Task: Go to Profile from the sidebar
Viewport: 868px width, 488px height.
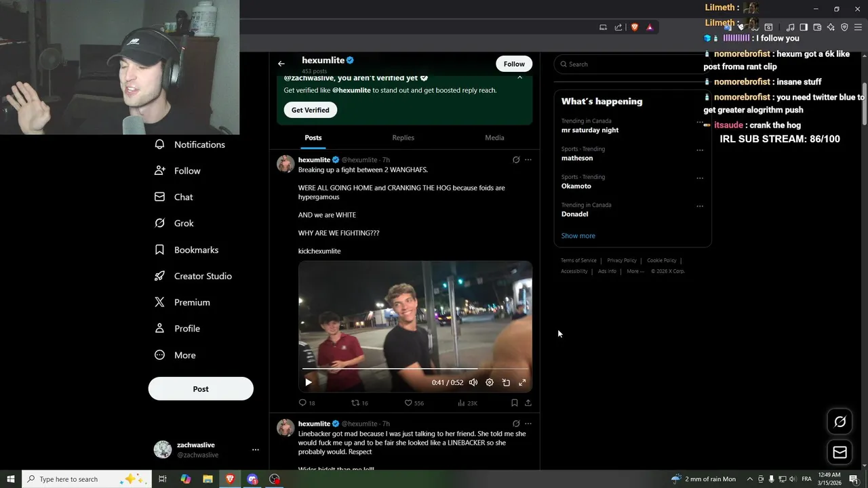Action: pyautogui.click(x=177, y=329)
